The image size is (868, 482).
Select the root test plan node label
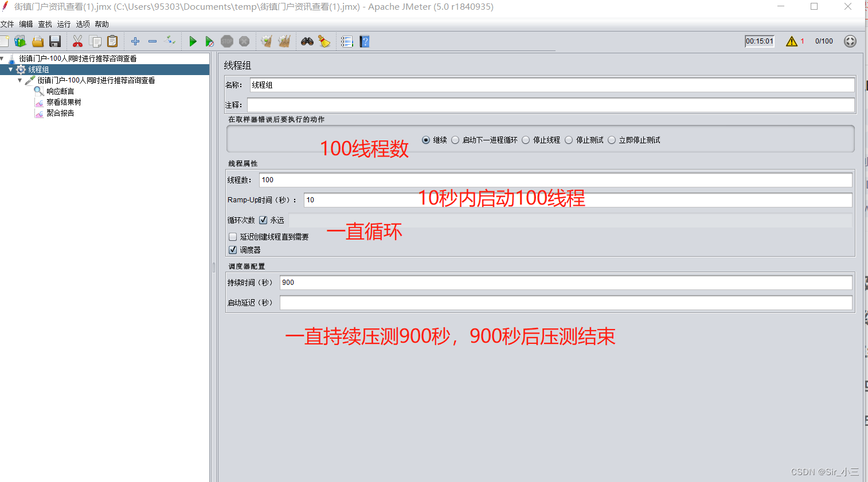[x=77, y=58]
